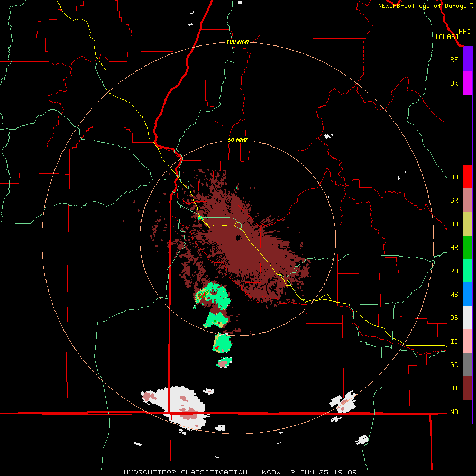Click the bright green RA swatch
Screen dimensions: 476x476
[467, 271]
